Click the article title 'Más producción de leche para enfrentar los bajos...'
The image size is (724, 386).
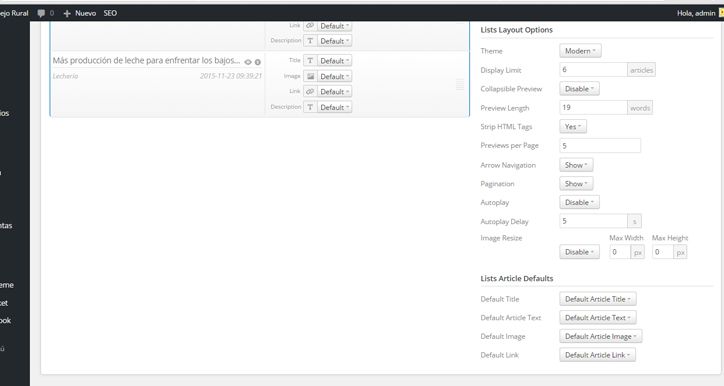[146, 60]
